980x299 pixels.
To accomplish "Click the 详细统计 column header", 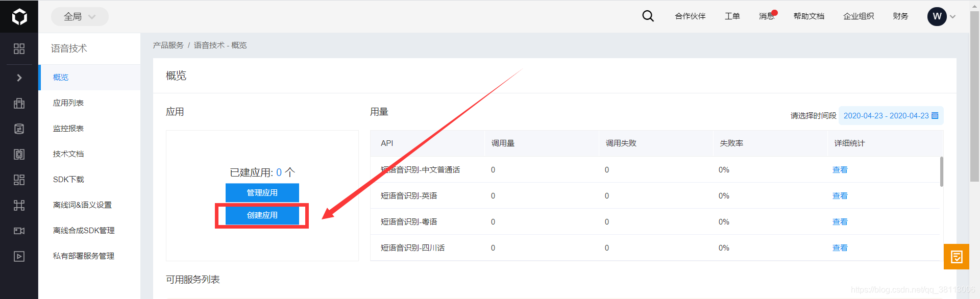I will tap(849, 143).
